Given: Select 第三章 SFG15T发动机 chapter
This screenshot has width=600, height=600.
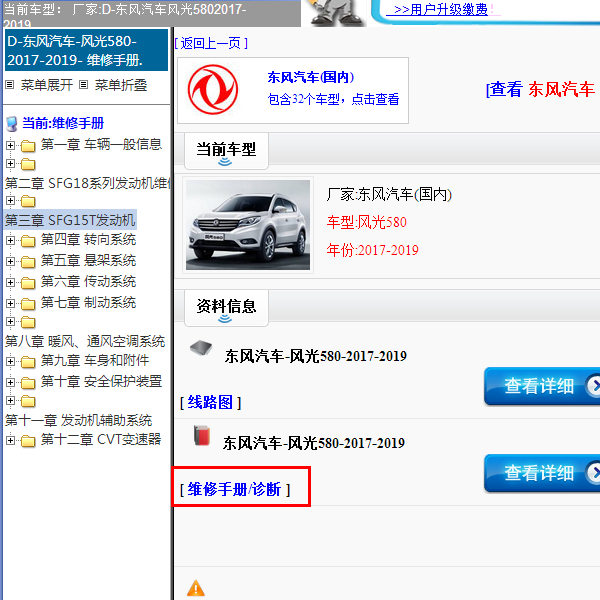Looking at the screenshot, I should (x=70, y=220).
